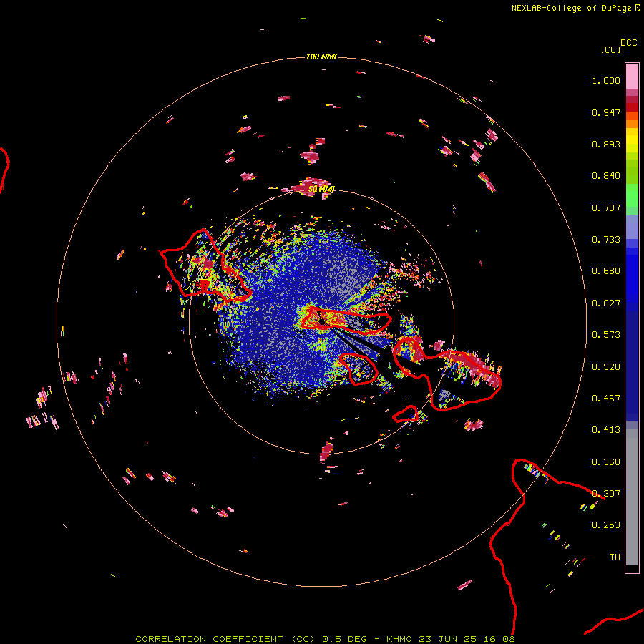Click the 0.360 scale value
This screenshot has width=644, height=644.
coord(606,462)
